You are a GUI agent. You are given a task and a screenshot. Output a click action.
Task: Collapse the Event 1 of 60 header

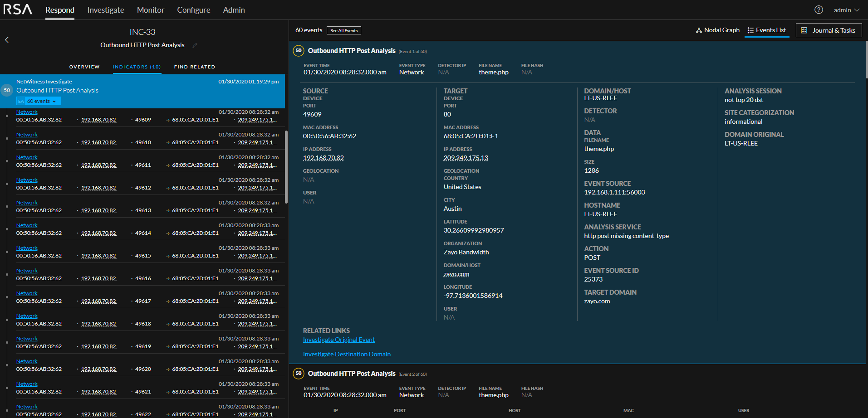352,51
